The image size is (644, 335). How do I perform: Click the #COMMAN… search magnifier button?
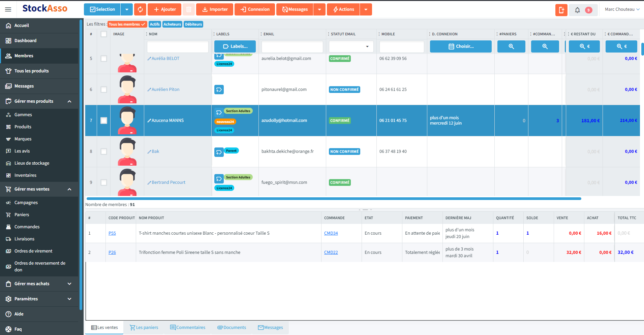point(545,46)
